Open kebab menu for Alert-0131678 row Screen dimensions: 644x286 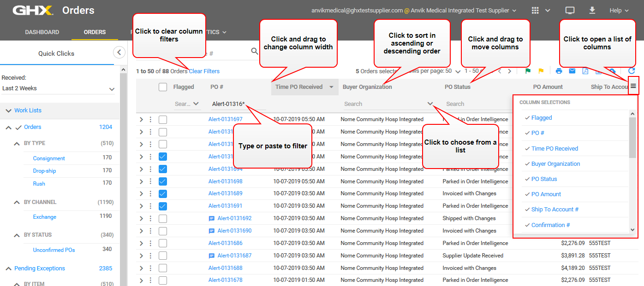pos(150,280)
